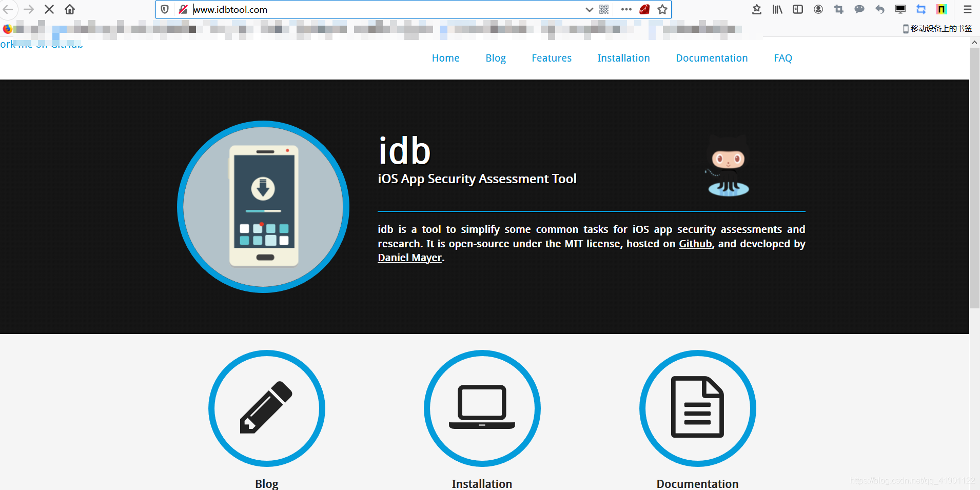
Task: Click the iOS App Security Assessment Tool subtitle
Action: coord(477,179)
